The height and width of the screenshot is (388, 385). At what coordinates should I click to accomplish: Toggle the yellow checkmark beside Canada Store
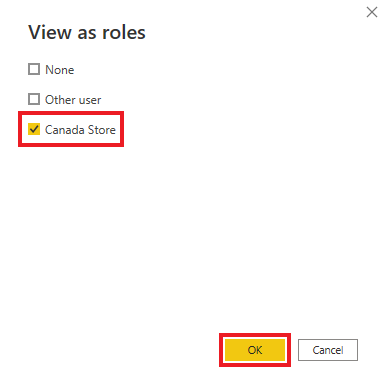coord(34,129)
